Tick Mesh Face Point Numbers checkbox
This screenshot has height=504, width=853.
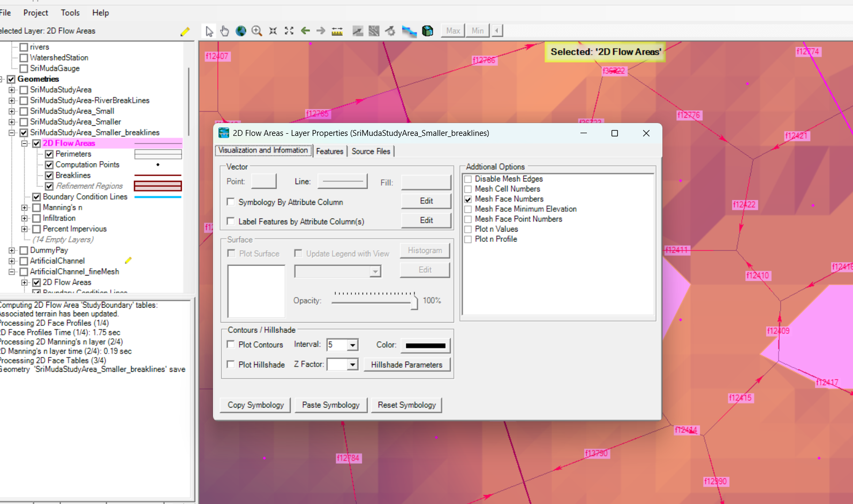point(468,219)
